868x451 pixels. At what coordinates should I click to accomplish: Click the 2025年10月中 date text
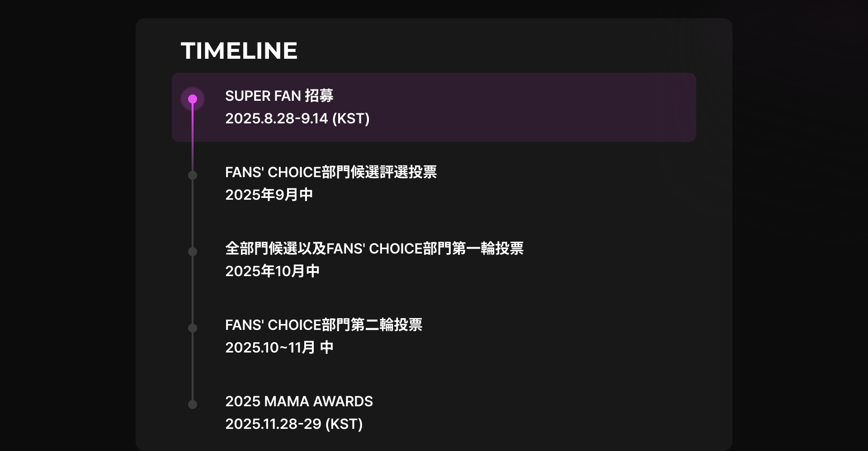(273, 271)
